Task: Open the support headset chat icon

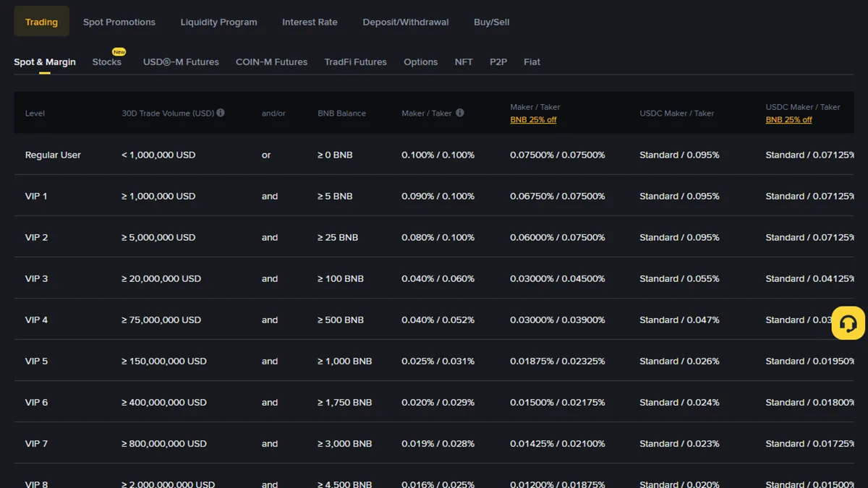Action: pos(848,322)
